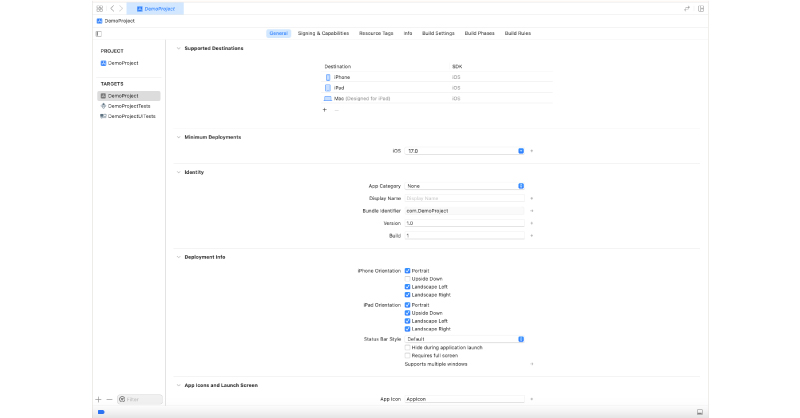Open the Supports multiple windows arrow
Image resolution: width=800 pixels, height=418 pixels.
[532, 364]
